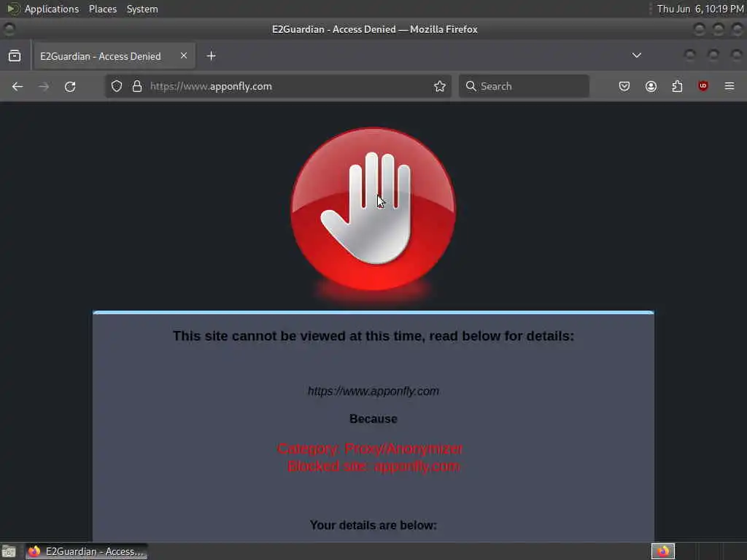747x560 pixels.
Task: Open the Firefox account icon
Action: [x=651, y=86]
